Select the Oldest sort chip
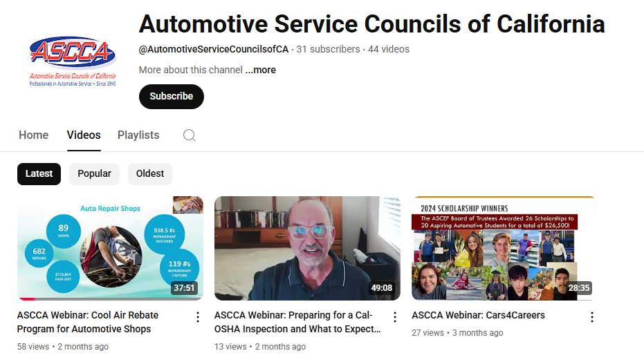The height and width of the screenshot is (362, 644). point(150,174)
